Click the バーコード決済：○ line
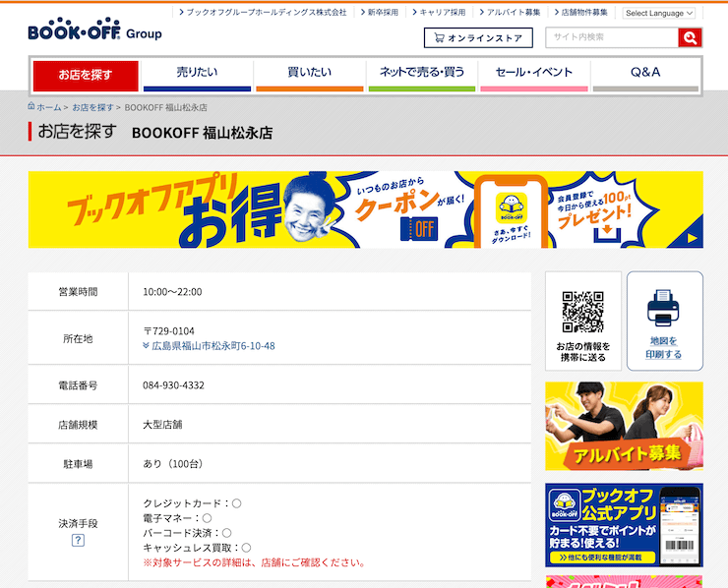Image resolution: width=728 pixels, height=588 pixels. (187, 533)
